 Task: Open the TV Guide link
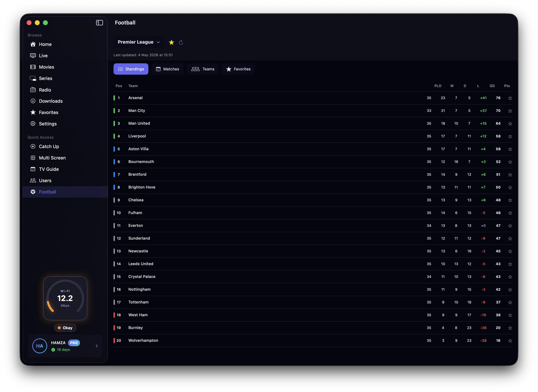[x=65, y=169]
